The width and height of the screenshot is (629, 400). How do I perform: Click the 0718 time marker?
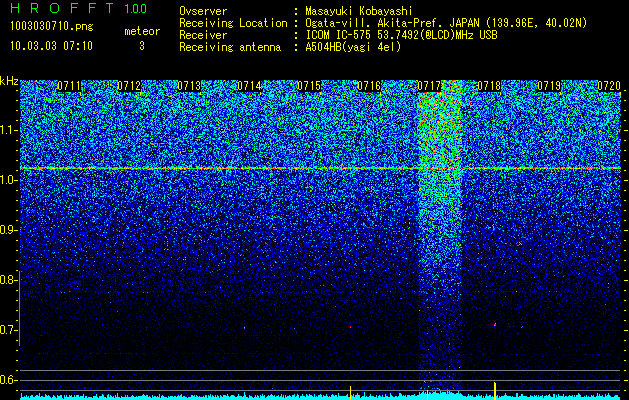click(x=489, y=86)
